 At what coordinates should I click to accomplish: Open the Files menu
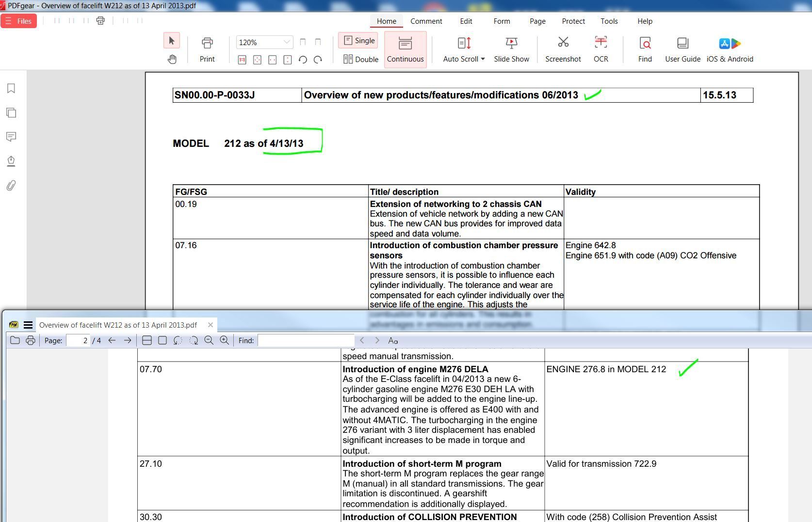click(19, 21)
